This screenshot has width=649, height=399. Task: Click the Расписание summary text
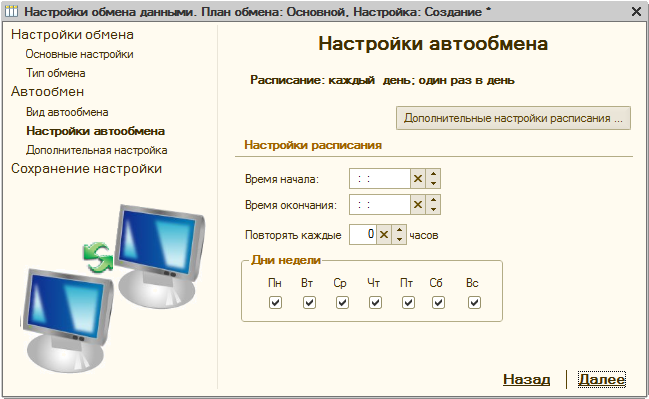tap(382, 80)
